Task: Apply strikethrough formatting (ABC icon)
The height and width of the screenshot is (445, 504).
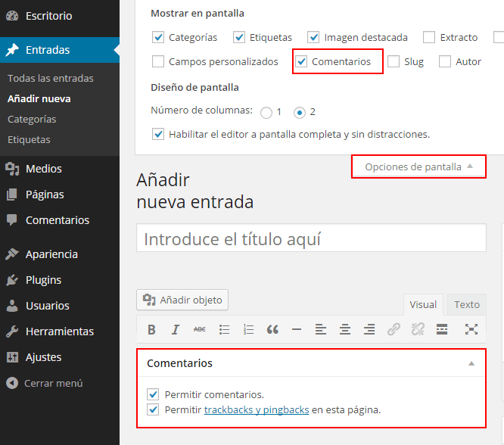Action: 200,329
